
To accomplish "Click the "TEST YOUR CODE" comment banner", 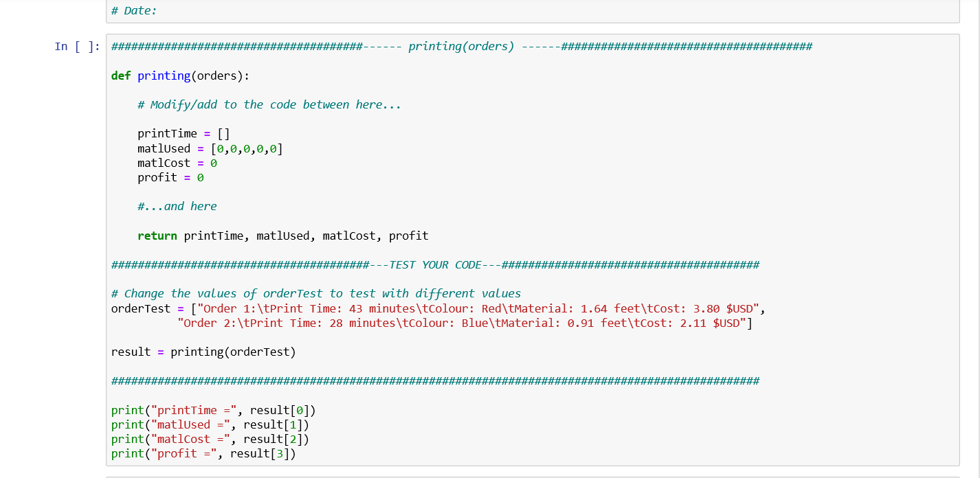I will [436, 265].
